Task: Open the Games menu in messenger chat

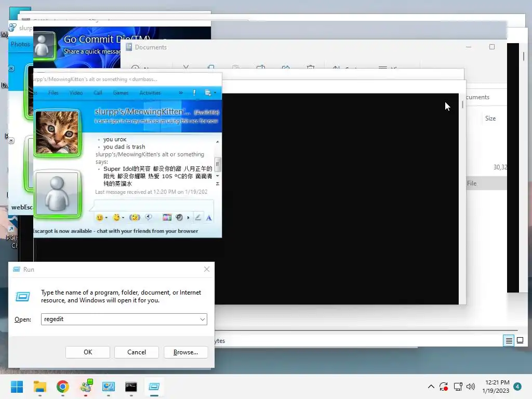Action: pyautogui.click(x=121, y=92)
